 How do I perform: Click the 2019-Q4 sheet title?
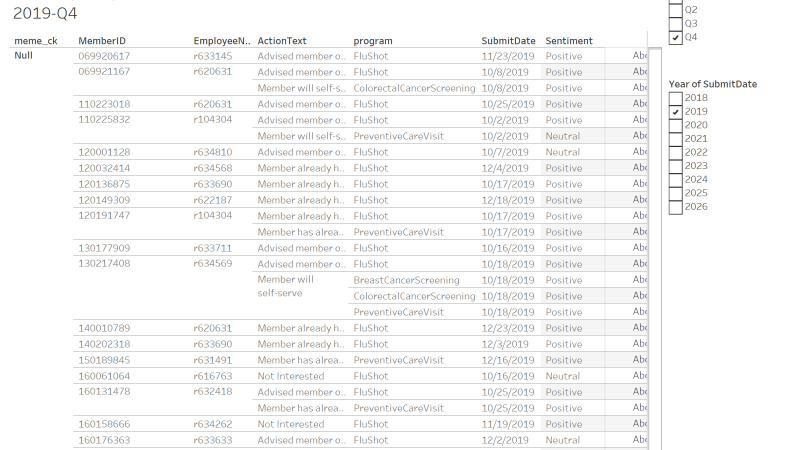click(x=40, y=15)
